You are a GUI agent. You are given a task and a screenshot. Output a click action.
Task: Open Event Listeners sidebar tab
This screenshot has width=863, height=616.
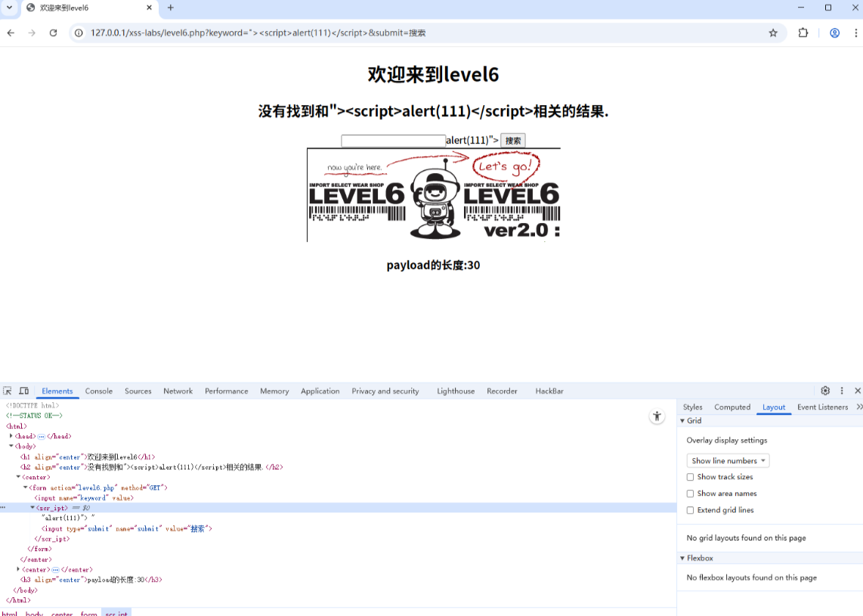[x=822, y=407]
